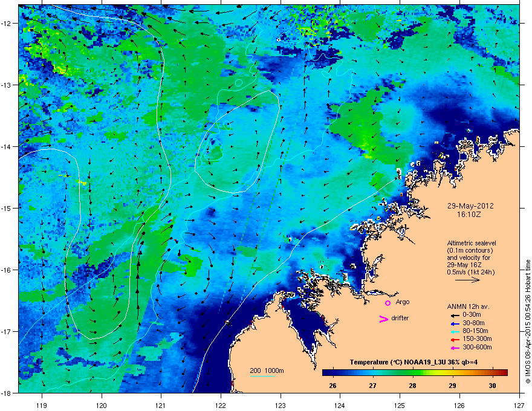Select the black 0-30m arrow legend symbol

(x=455, y=315)
